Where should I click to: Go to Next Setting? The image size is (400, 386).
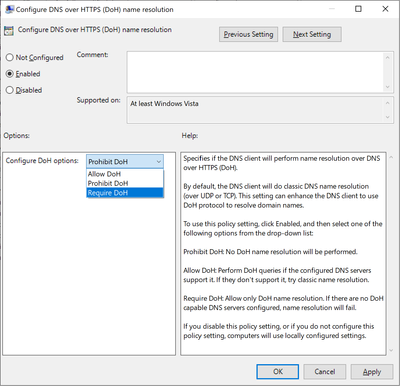point(312,34)
